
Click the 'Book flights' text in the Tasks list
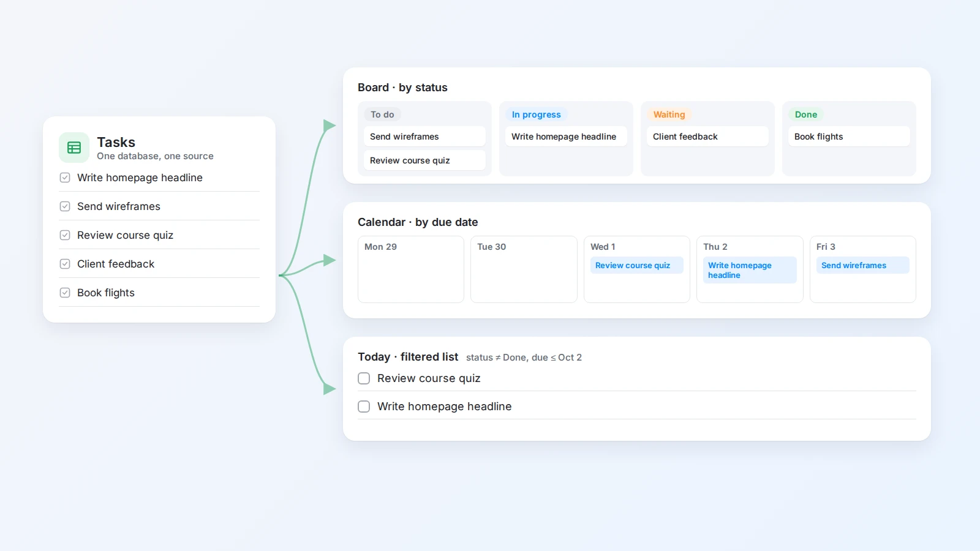click(106, 293)
